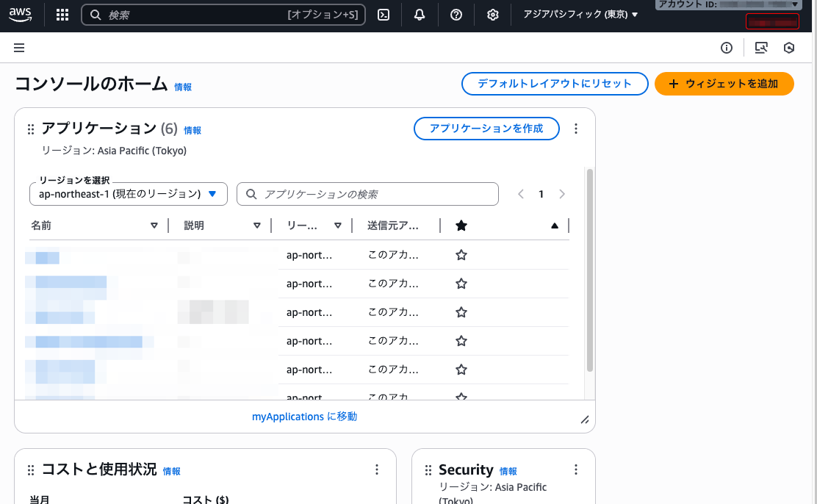
Task: Focus the アプリケーションの検索 search field
Action: coord(367,194)
